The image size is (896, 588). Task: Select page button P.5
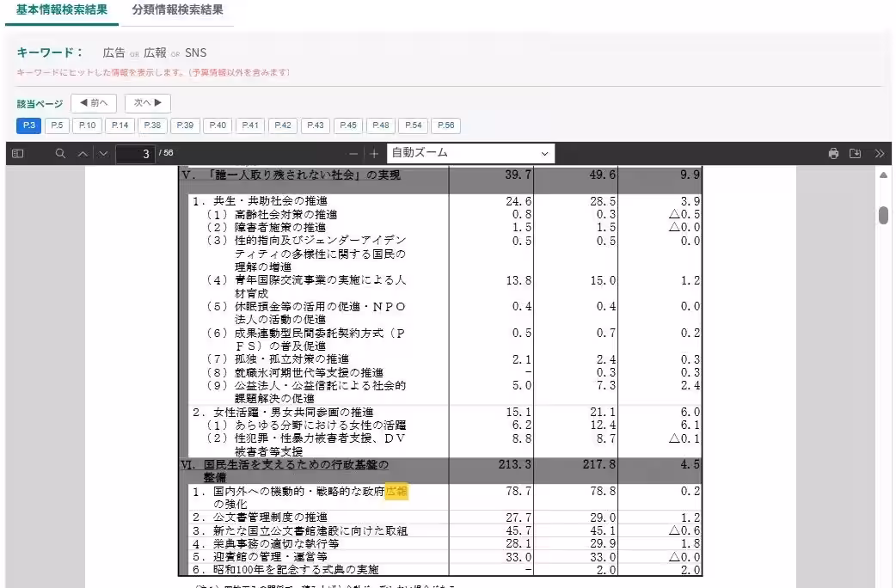click(57, 126)
